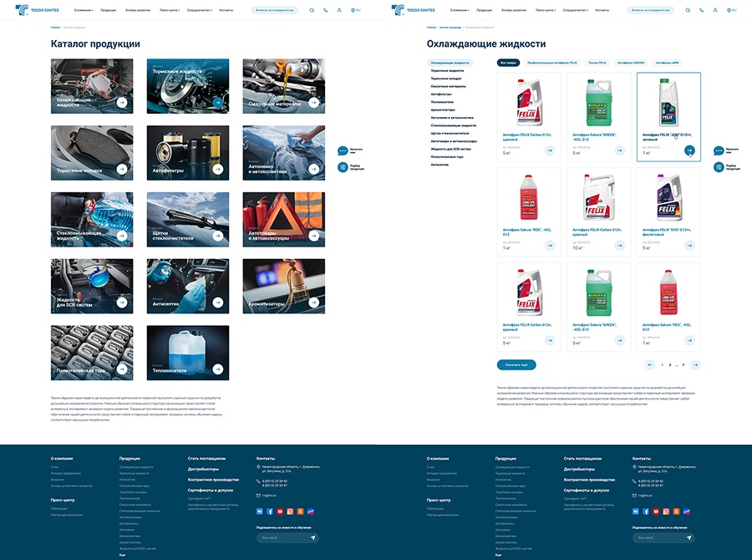Click the chat bubble icon beside the coolants product grid
This screenshot has height=560, width=752.
[x=719, y=150]
